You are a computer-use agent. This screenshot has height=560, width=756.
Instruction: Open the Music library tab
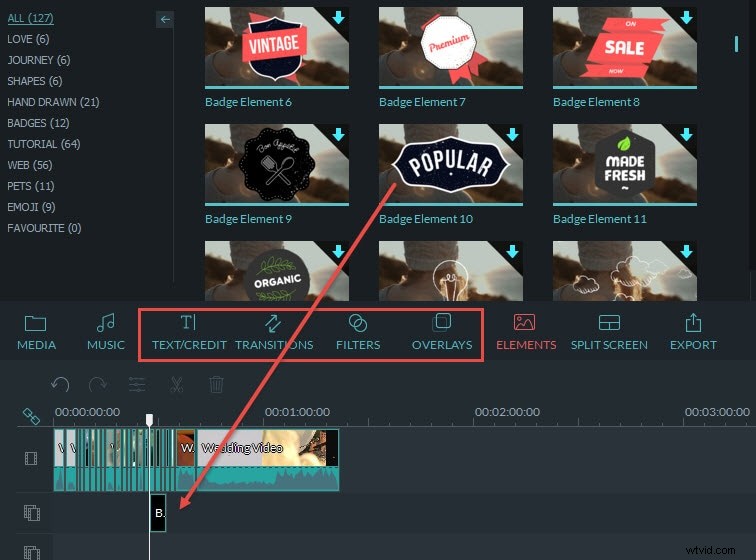(x=105, y=332)
